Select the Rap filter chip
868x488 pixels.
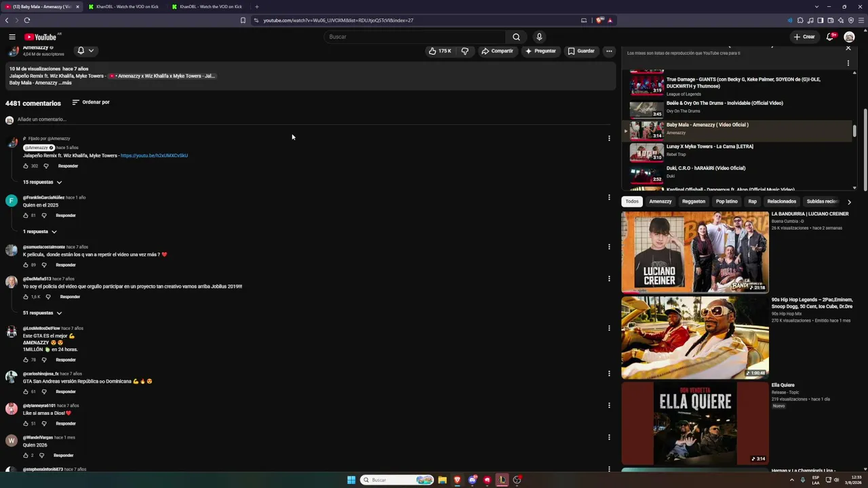click(x=752, y=201)
